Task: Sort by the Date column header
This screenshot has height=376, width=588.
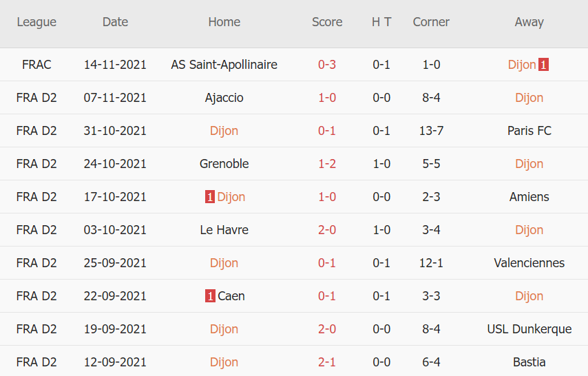Action: click(115, 22)
